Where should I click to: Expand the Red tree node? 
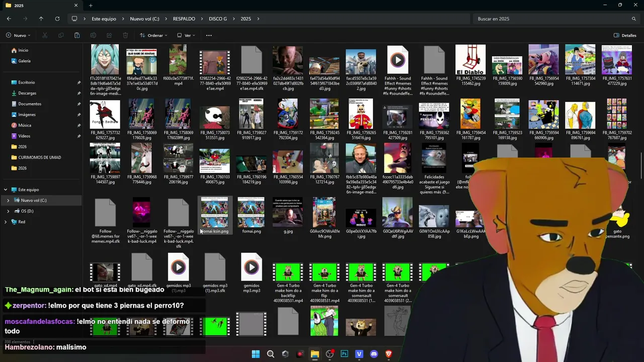coord(6,222)
